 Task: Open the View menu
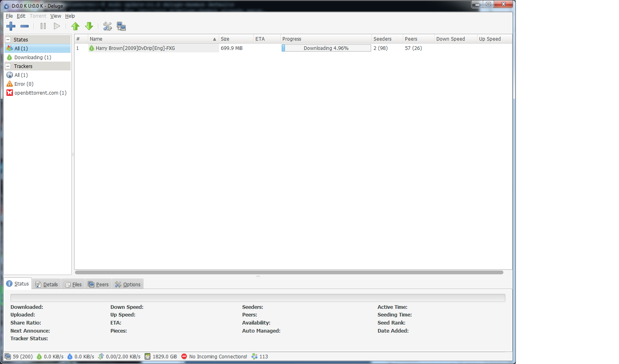[56, 16]
